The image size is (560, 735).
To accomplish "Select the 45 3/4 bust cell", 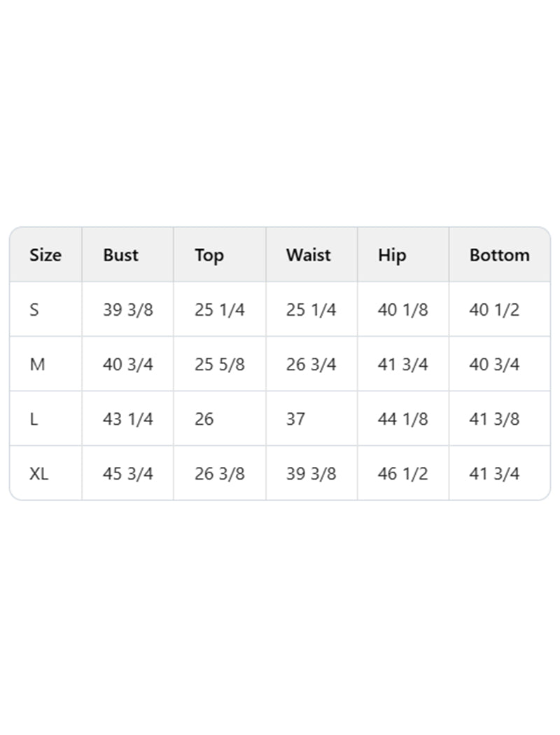I will click(127, 473).
